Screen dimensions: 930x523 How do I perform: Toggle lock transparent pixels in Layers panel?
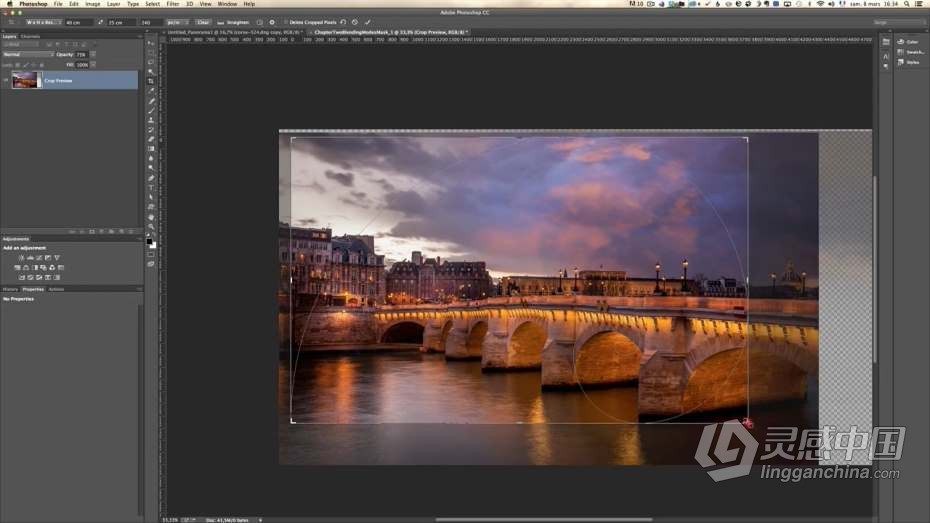click(17, 65)
